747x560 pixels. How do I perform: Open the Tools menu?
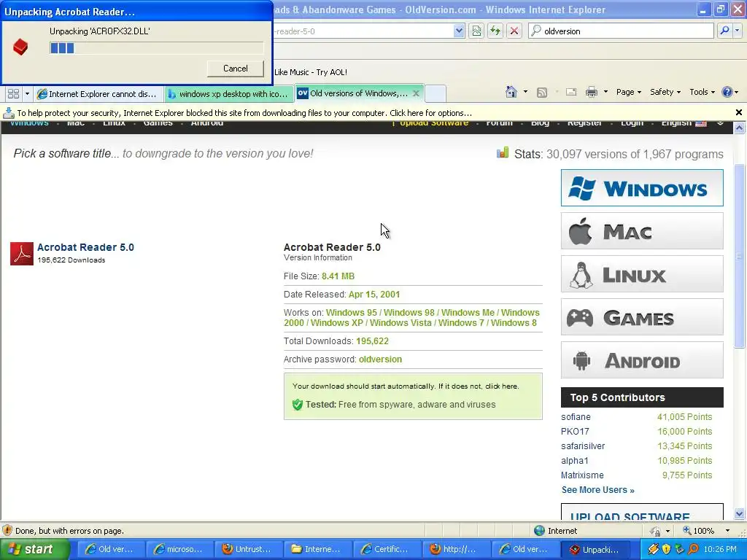tap(702, 92)
